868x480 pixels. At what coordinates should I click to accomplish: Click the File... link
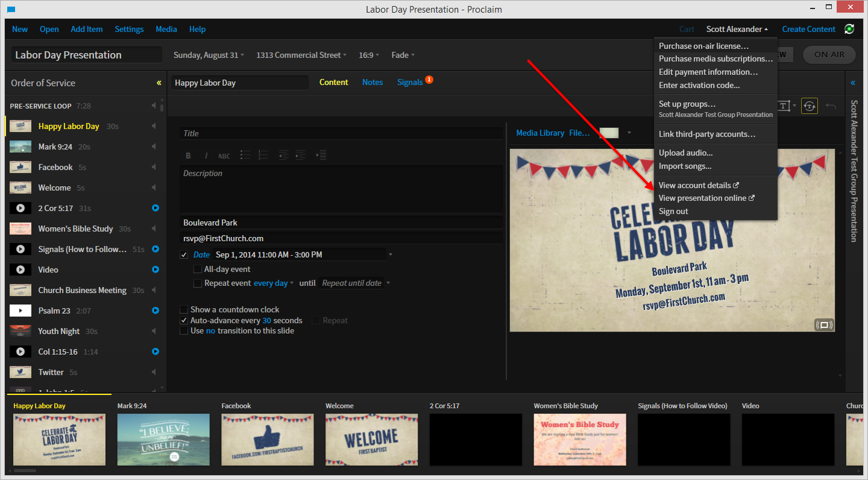pyautogui.click(x=579, y=133)
